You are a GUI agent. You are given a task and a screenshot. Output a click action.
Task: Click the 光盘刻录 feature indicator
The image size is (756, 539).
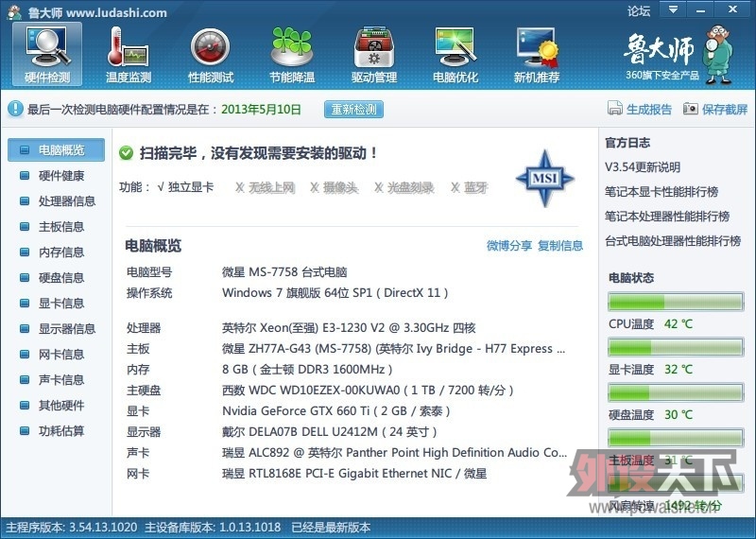coord(404,187)
